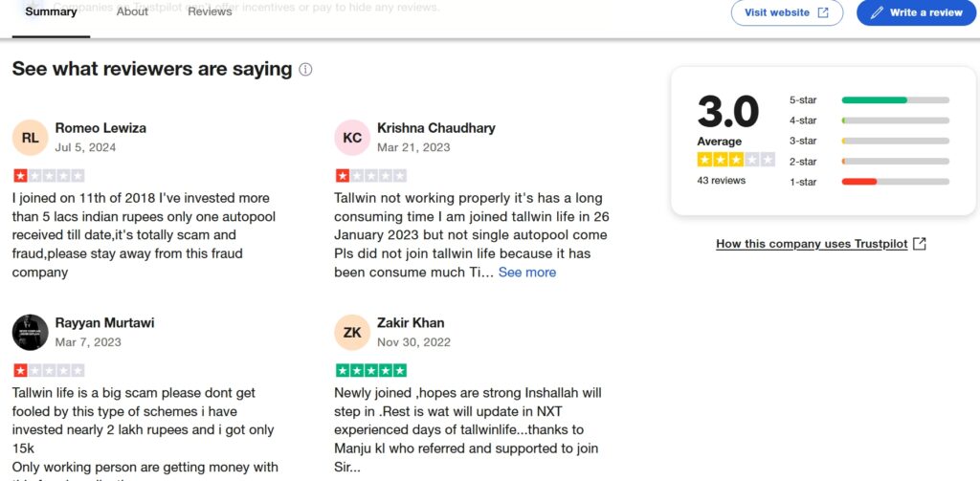Filter reviews by the 1-star bar
The width and height of the screenshot is (980, 481).
[869, 182]
